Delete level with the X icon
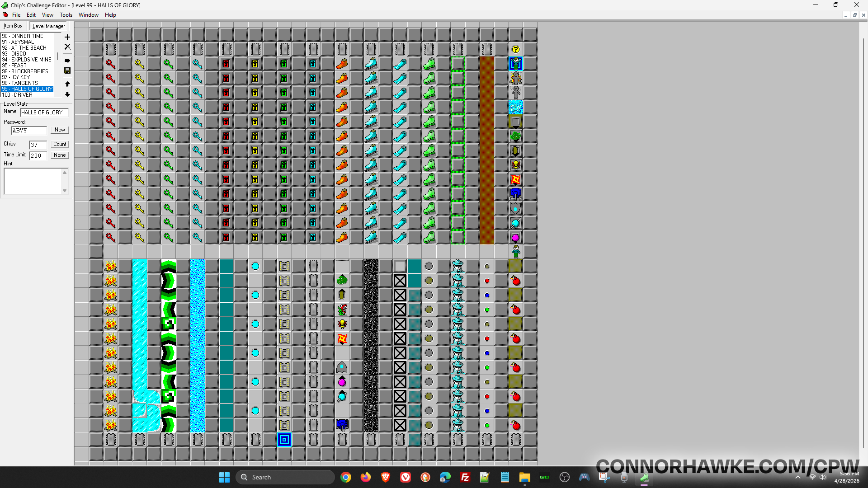The height and width of the screenshot is (488, 868). click(x=67, y=47)
